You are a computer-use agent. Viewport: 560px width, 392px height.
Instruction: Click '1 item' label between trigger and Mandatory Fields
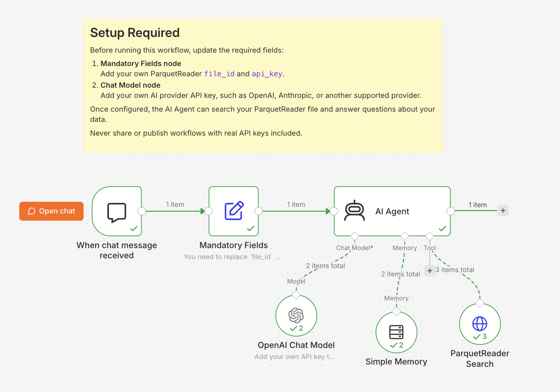pyautogui.click(x=175, y=204)
